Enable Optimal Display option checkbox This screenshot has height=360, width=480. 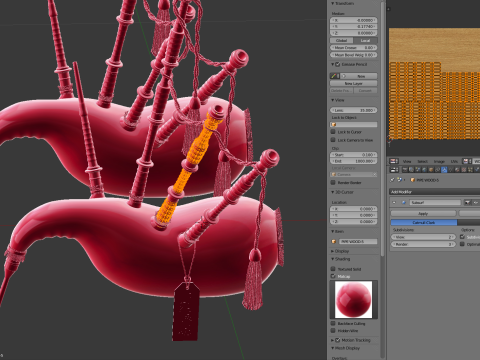pyautogui.click(x=462, y=244)
